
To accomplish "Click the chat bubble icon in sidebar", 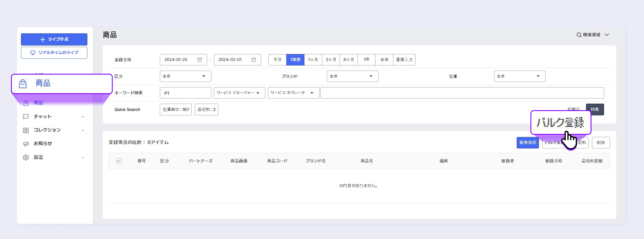I will 26,117.
